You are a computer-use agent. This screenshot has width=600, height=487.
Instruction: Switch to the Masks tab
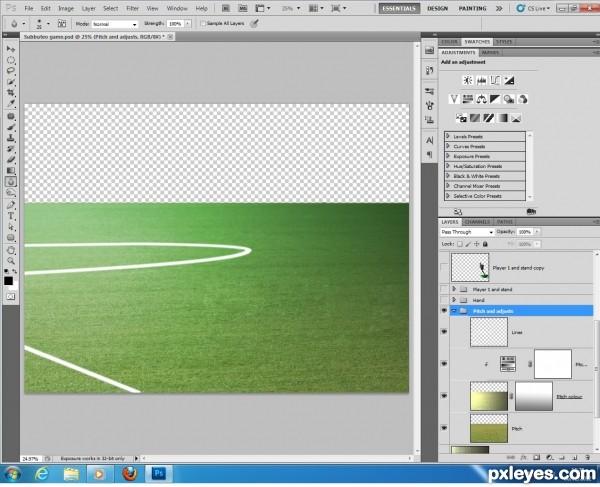[490, 52]
